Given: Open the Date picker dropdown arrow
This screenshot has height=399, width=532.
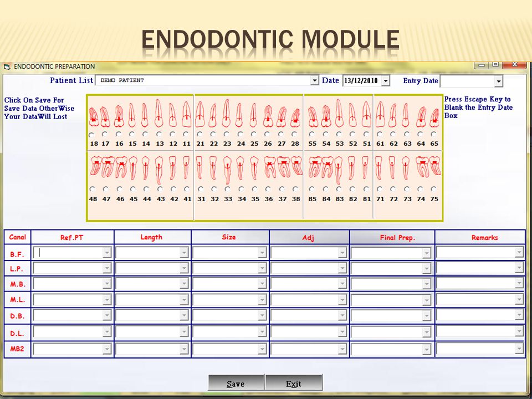Looking at the screenshot, I should point(386,81).
